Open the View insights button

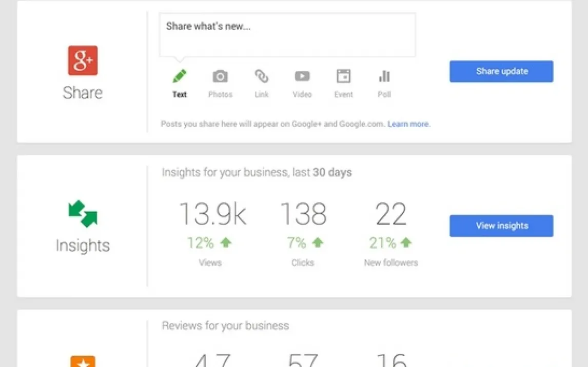[x=501, y=226]
